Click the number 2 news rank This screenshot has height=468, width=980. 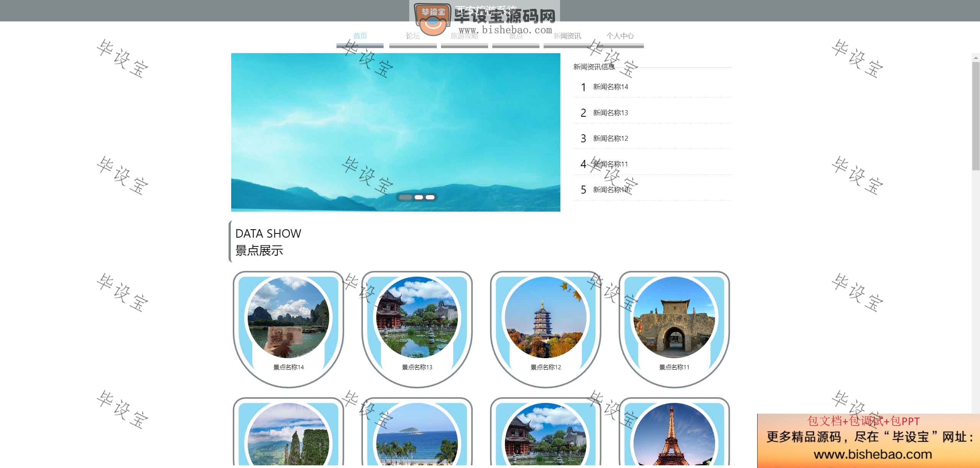click(x=583, y=113)
